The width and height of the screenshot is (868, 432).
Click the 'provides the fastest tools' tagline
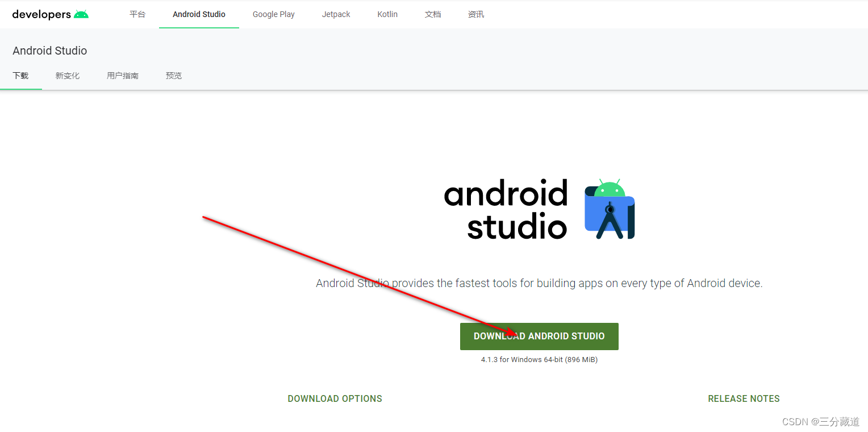tap(539, 283)
